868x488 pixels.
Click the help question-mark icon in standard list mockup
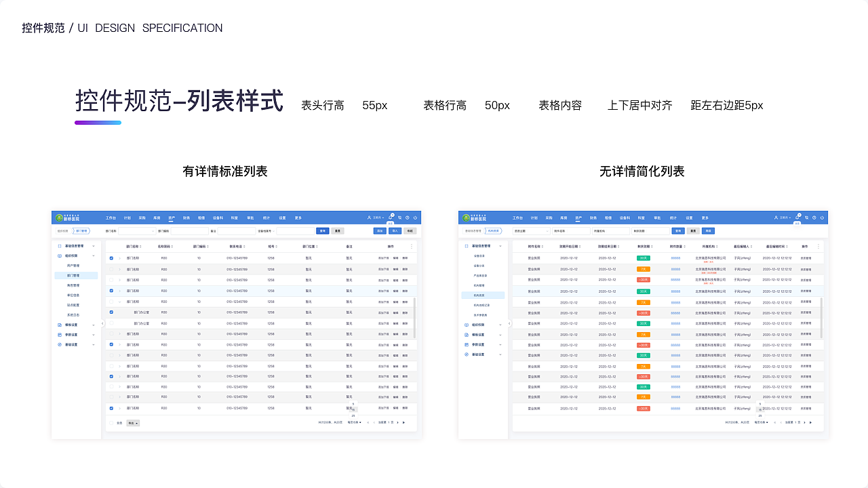click(407, 218)
